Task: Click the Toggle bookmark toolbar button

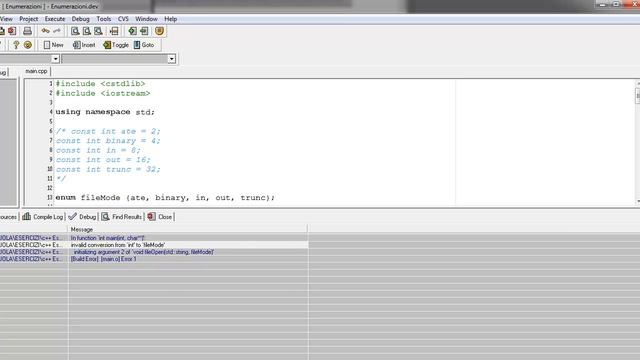Action: [x=116, y=45]
